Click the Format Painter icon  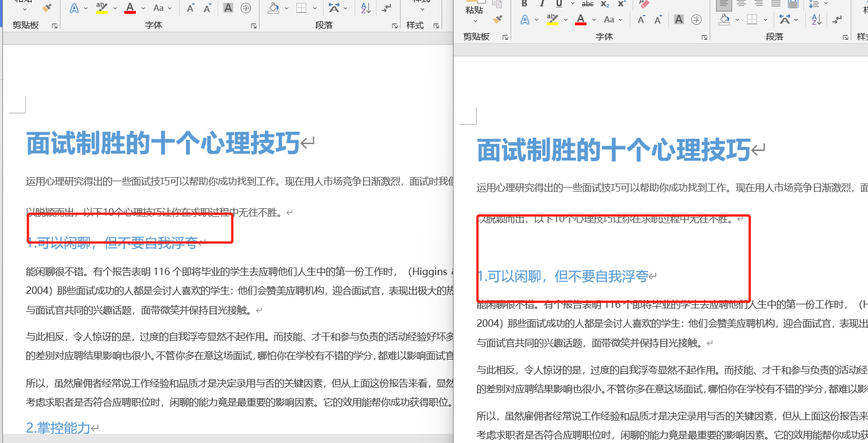497,19
